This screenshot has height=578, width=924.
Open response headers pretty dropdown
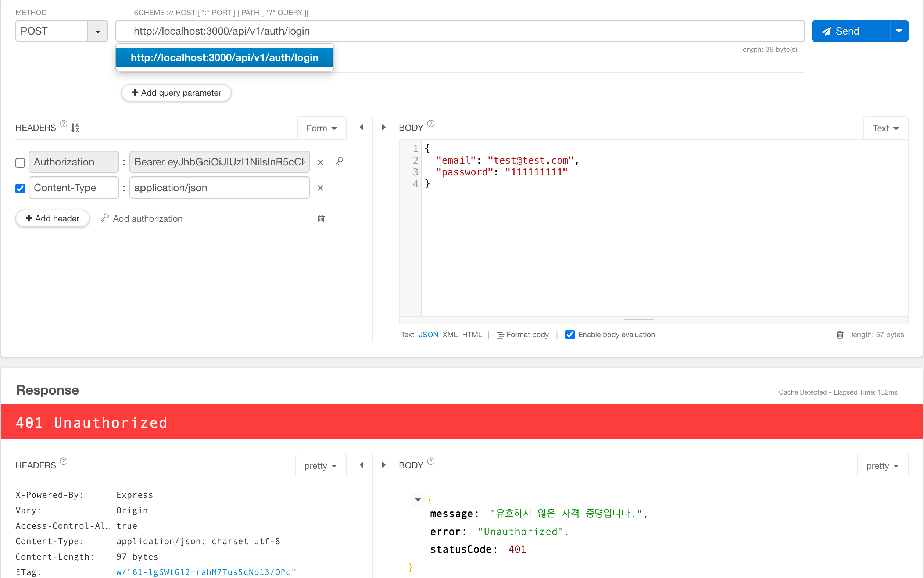pos(320,465)
